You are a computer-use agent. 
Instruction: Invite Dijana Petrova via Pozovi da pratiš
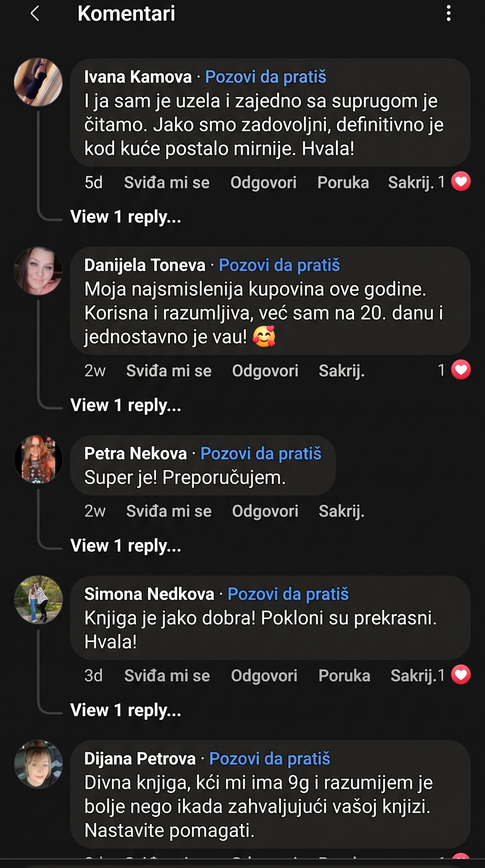pos(269,759)
